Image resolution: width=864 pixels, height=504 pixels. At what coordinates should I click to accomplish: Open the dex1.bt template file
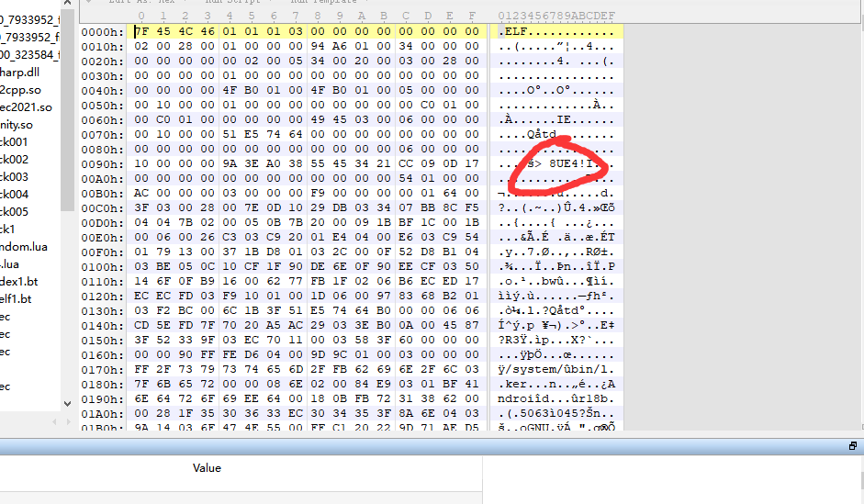click(x=18, y=282)
